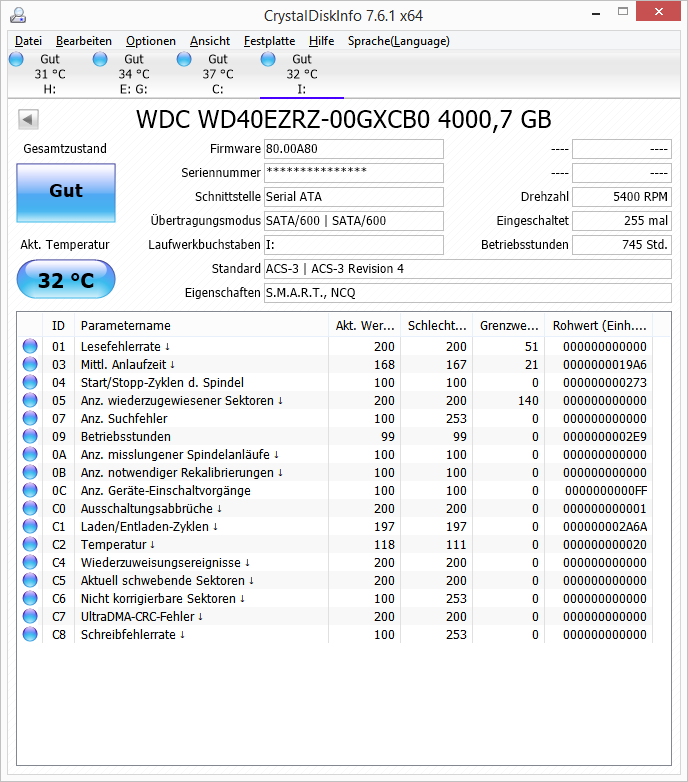This screenshot has height=782, width=688.
Task: Click the masked Seriennummer field
Action: pyautogui.click(x=353, y=173)
